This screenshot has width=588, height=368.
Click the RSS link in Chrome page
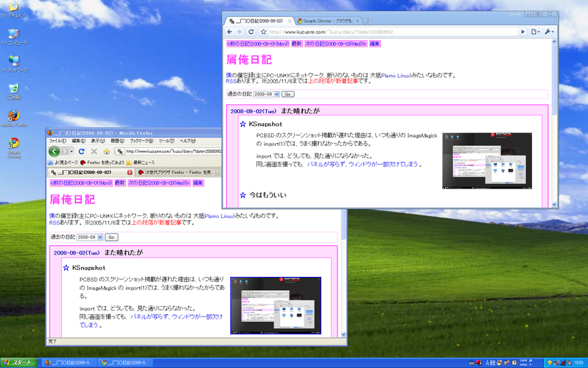point(231,81)
